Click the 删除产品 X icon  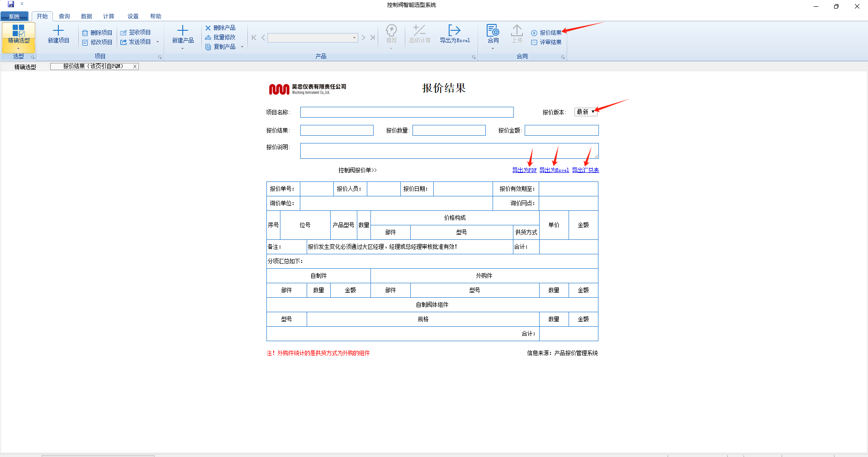pyautogui.click(x=208, y=28)
